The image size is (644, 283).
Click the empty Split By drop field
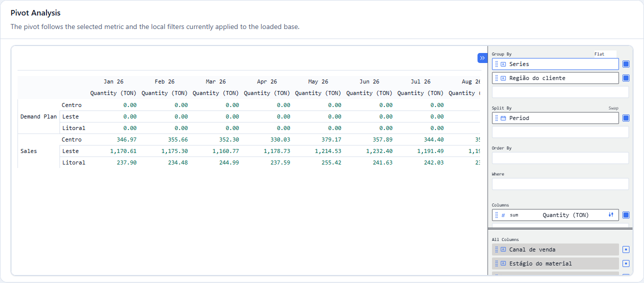(x=560, y=132)
